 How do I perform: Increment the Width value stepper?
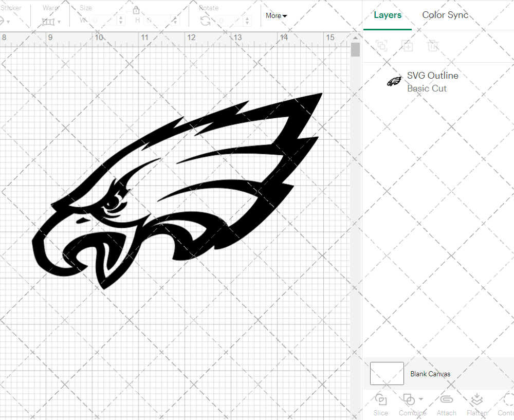tap(121, 17)
